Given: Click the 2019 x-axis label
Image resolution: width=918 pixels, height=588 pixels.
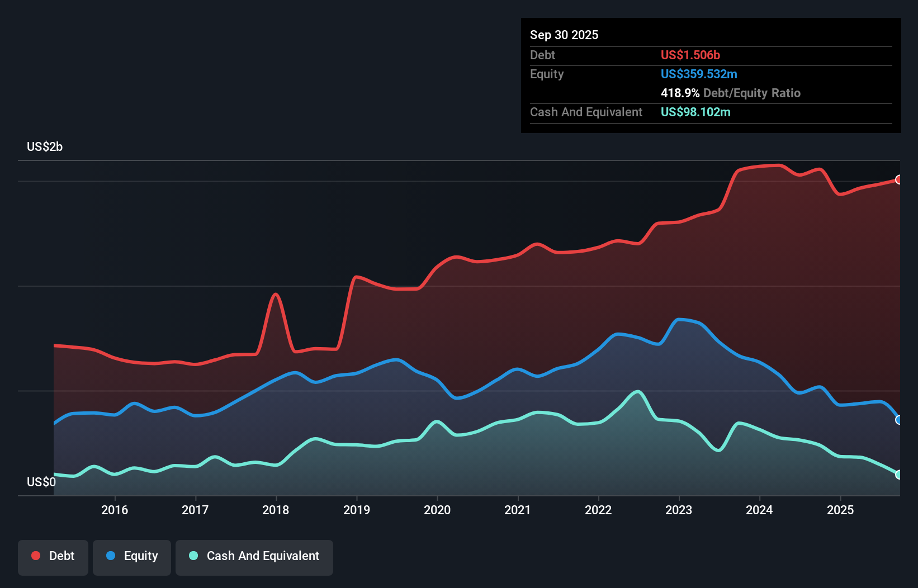Looking at the screenshot, I should [x=357, y=510].
